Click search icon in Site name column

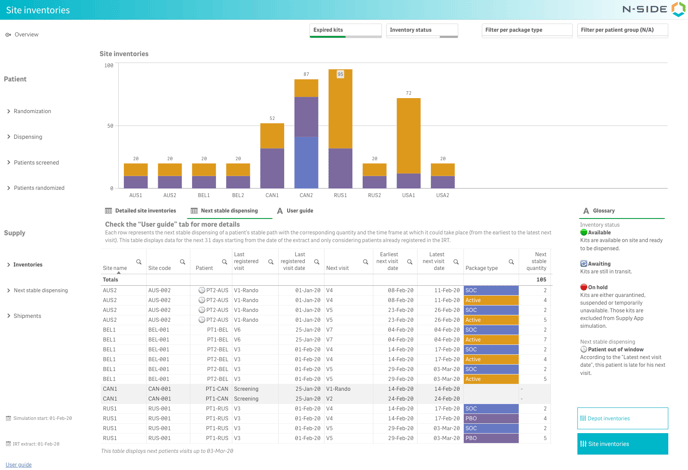pos(139,262)
